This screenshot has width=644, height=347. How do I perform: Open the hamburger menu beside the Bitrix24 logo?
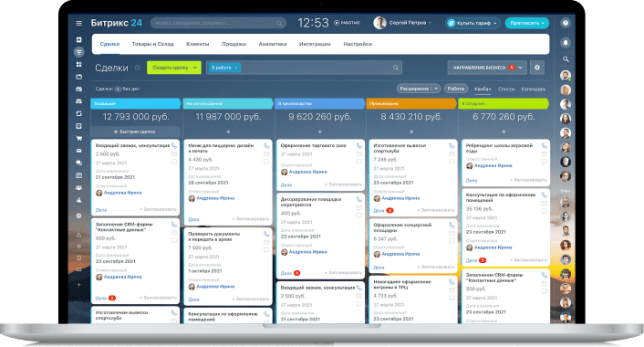click(x=78, y=23)
